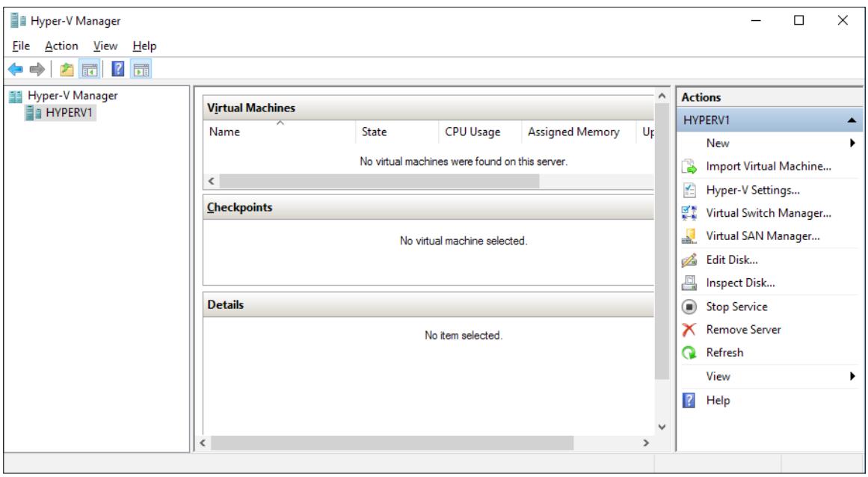Click the Virtual Switch Manager icon

pos(689,213)
